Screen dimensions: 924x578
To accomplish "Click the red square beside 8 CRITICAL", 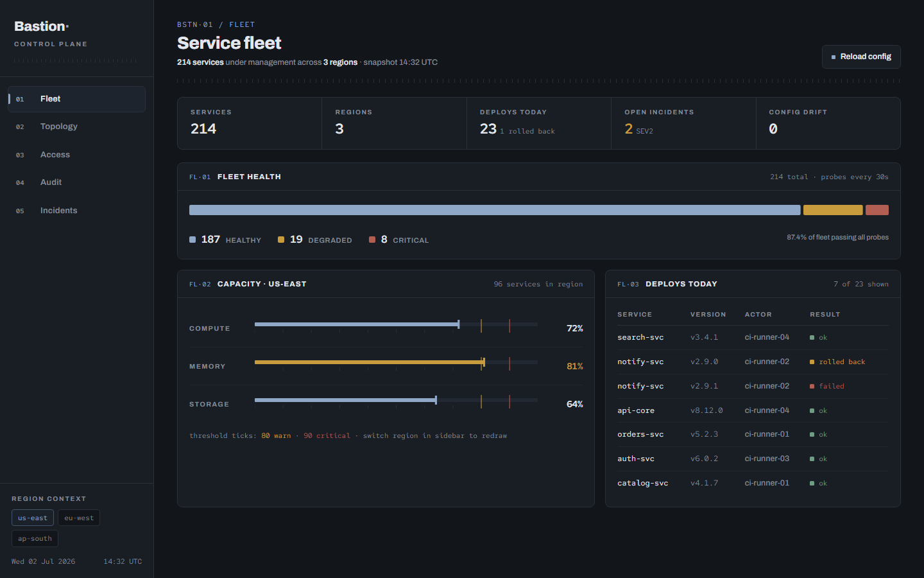I will (x=372, y=240).
